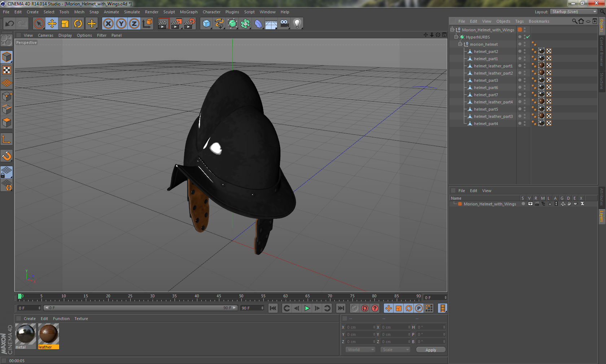Screen dimensions: 606x364
Task: Collapse the Morion_Helmet_with_Wings tree node
Action: tap(452, 30)
